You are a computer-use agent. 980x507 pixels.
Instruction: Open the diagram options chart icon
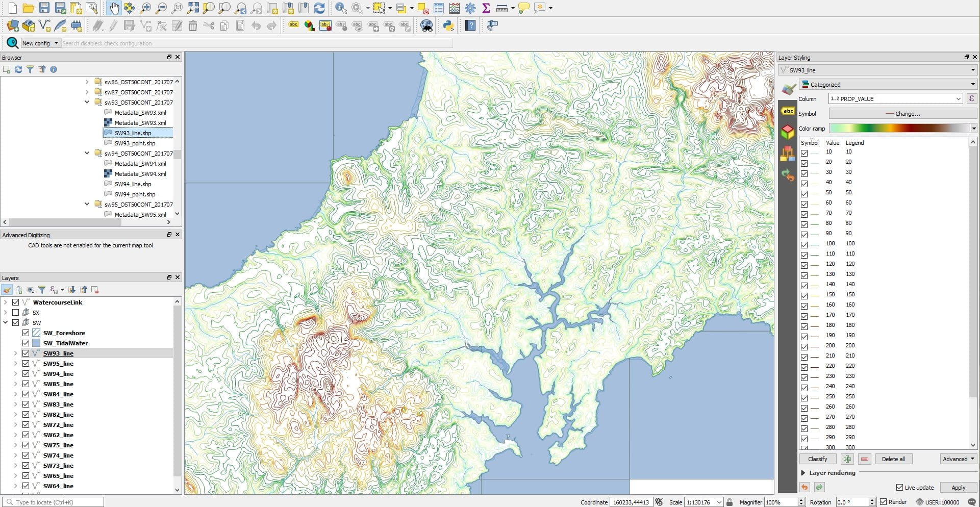point(309,26)
